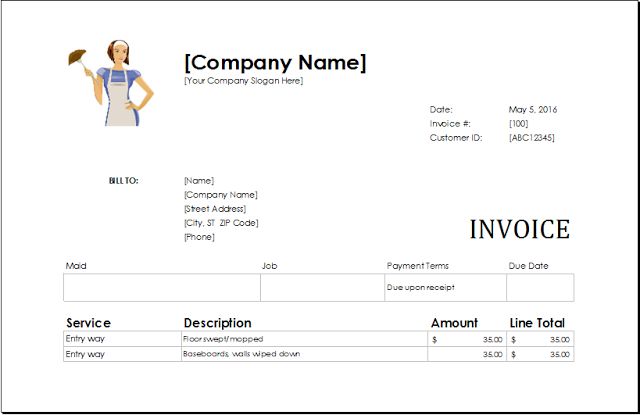Viewport: 640px width, 415px height.
Task: Click invoice number value [100]
Action: coord(518,124)
